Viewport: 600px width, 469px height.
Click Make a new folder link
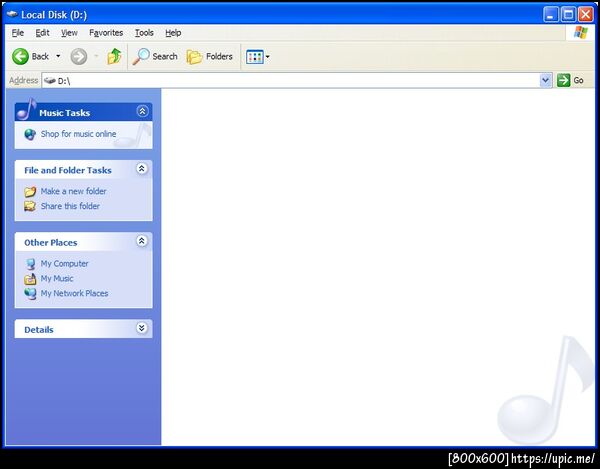pyautogui.click(x=73, y=191)
